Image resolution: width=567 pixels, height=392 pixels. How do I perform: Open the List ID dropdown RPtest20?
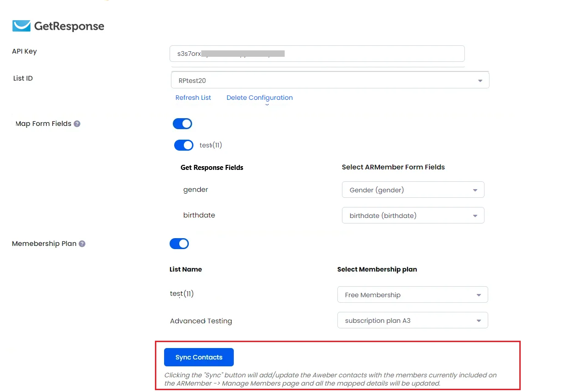coord(330,80)
